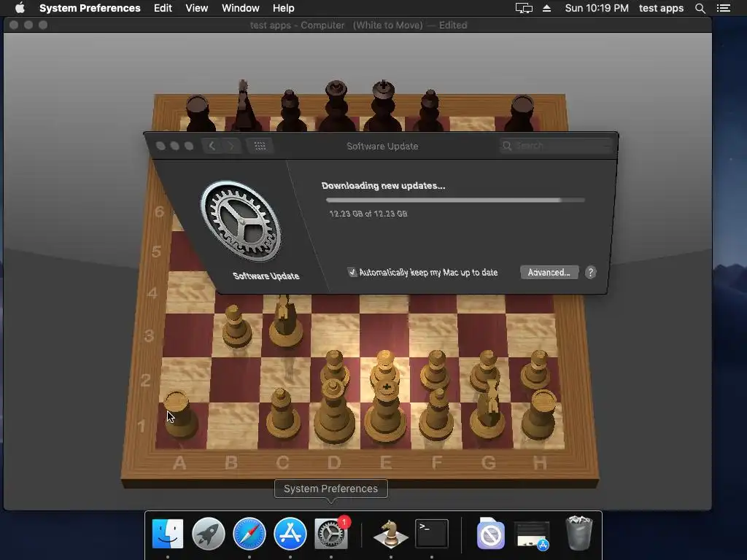The image size is (747, 560).
Task: Open the Window menu
Action: 241,8
